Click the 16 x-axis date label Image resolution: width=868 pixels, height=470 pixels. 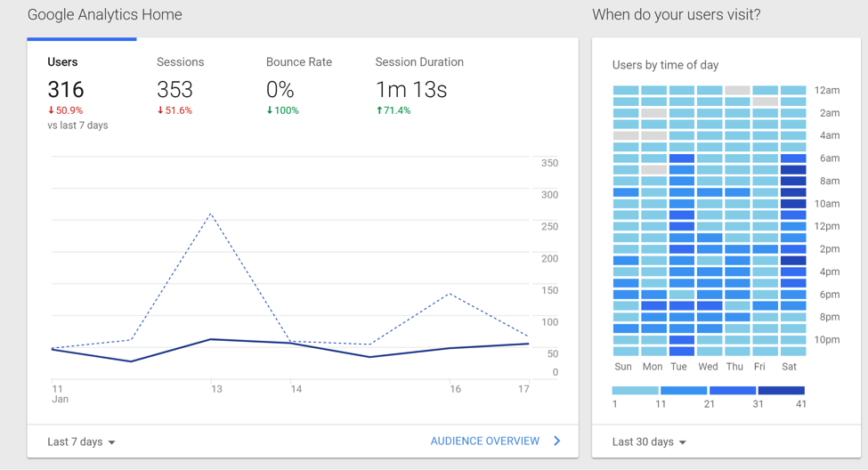point(455,389)
